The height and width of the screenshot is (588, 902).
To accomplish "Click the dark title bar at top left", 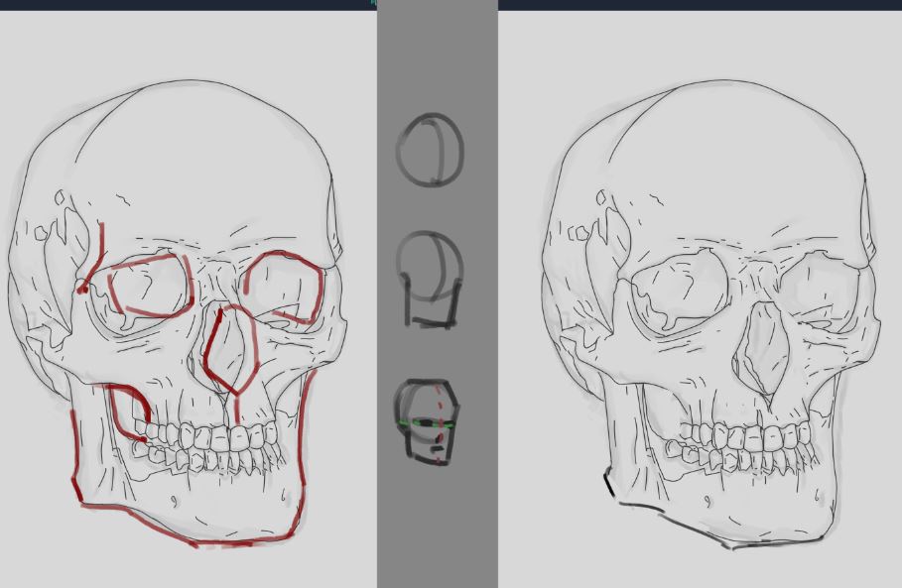I will coord(179,5).
